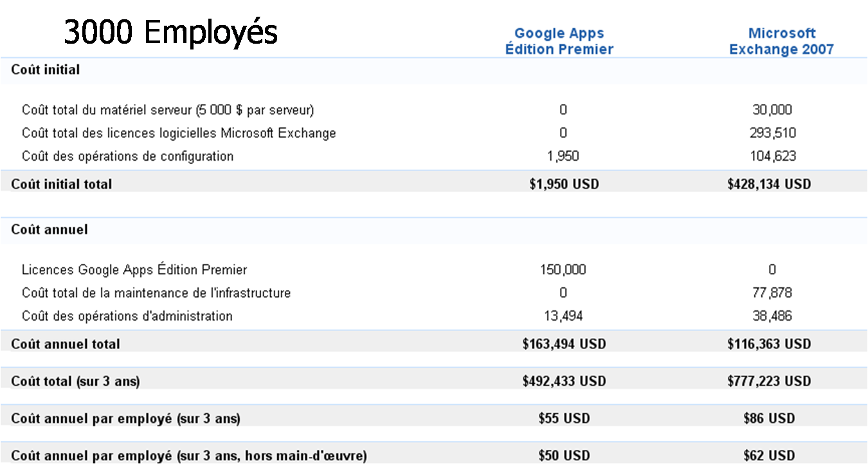Select the 'Coût total du matériel serveur' row label
Viewport: 868px width, 473px height.
[168, 110]
